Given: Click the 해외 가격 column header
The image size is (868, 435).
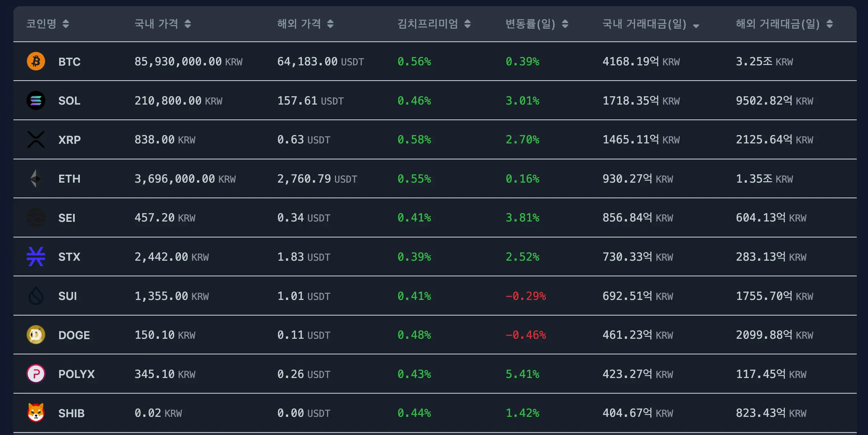Looking at the screenshot, I should pyautogui.click(x=299, y=24).
